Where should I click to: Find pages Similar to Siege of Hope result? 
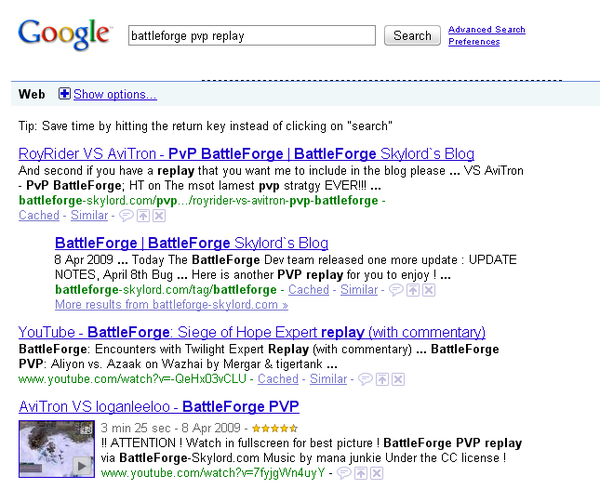tap(328, 379)
